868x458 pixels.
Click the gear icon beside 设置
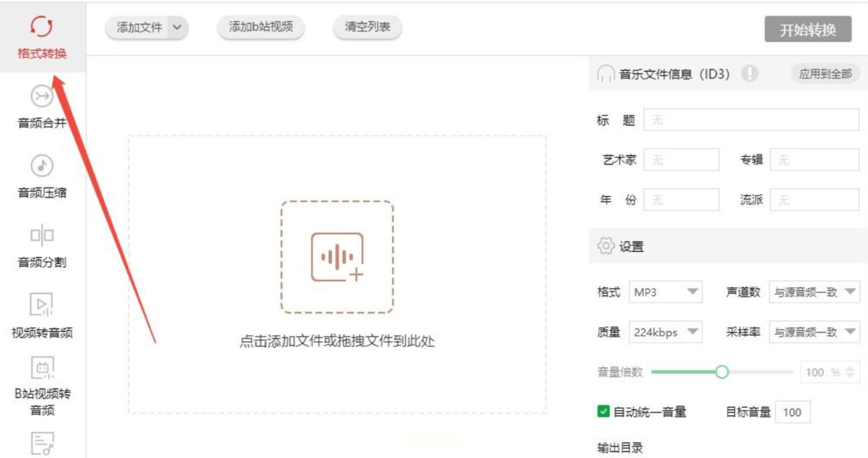click(606, 246)
